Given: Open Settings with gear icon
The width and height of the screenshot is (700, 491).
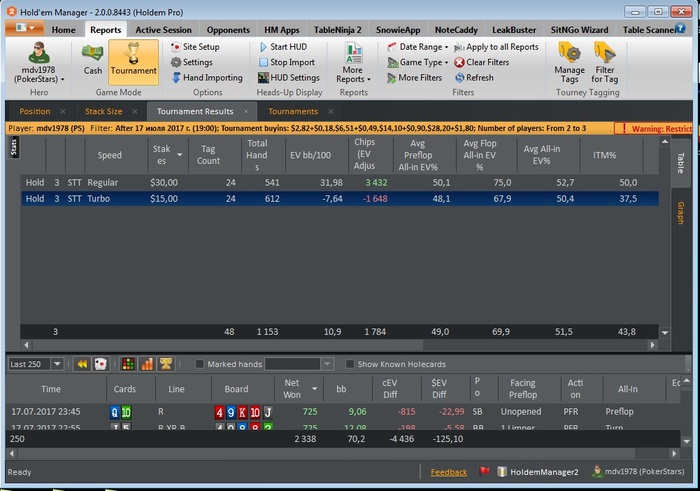Looking at the screenshot, I should tap(192, 62).
